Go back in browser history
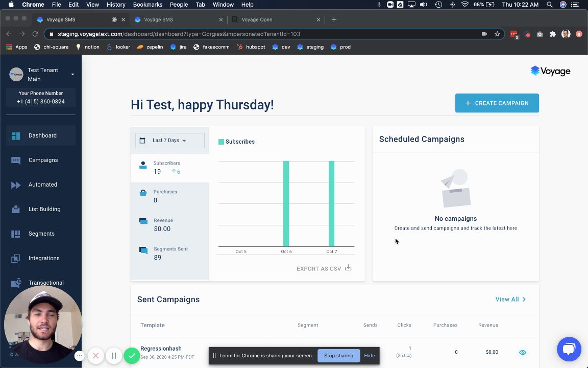The image size is (588, 368). tap(9, 34)
